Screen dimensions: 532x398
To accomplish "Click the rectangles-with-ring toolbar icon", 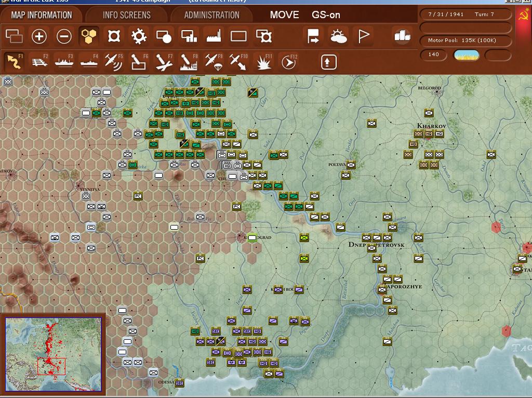I will pos(263,36).
